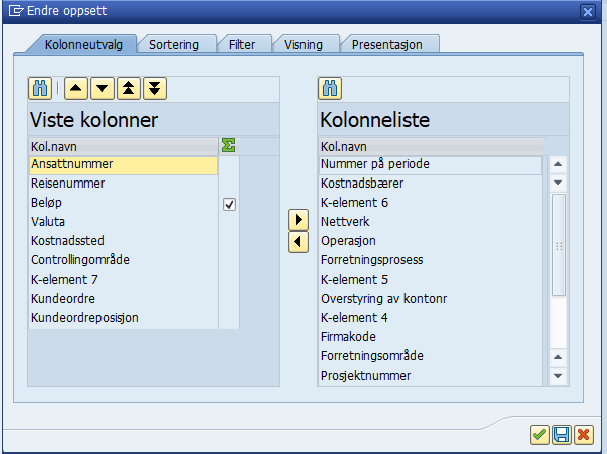607x454 pixels.
Task: Select the K-element 7 row
Action: [x=123, y=279]
